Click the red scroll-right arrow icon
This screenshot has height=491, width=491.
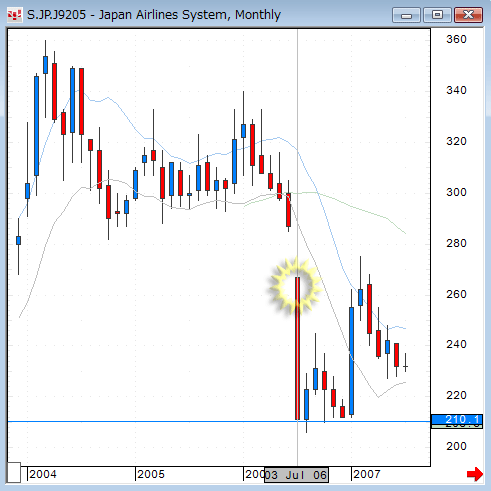475,474
